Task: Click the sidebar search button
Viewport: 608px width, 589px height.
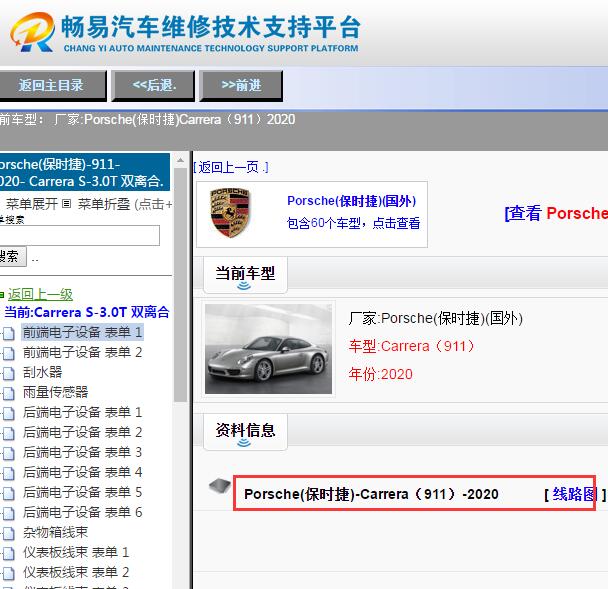Action: point(12,256)
